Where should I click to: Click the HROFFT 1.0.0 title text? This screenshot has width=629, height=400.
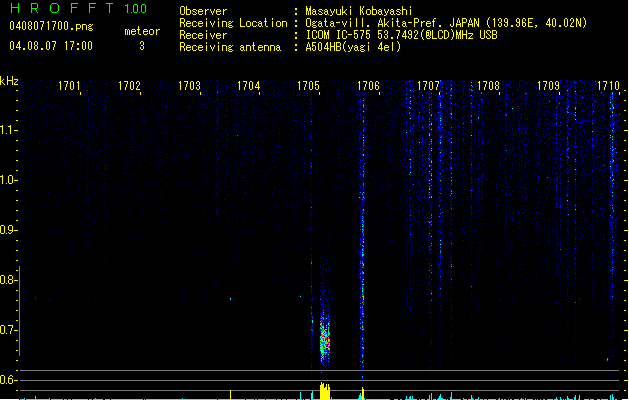pos(79,8)
